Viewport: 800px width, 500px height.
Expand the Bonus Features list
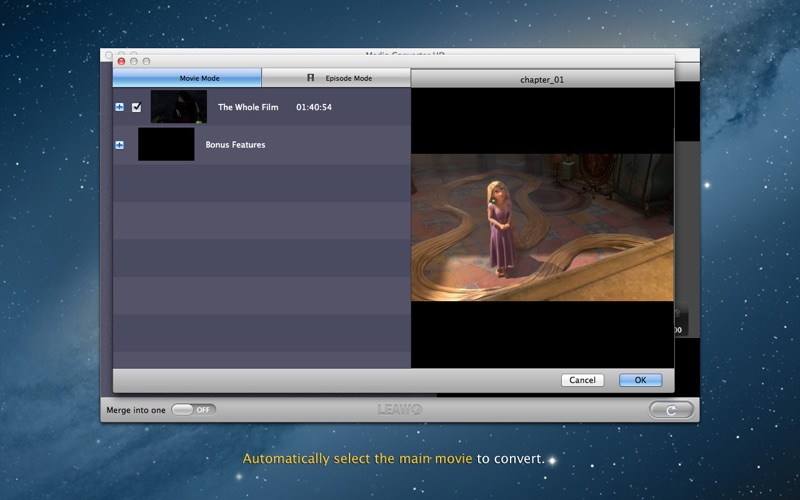pyautogui.click(x=119, y=145)
